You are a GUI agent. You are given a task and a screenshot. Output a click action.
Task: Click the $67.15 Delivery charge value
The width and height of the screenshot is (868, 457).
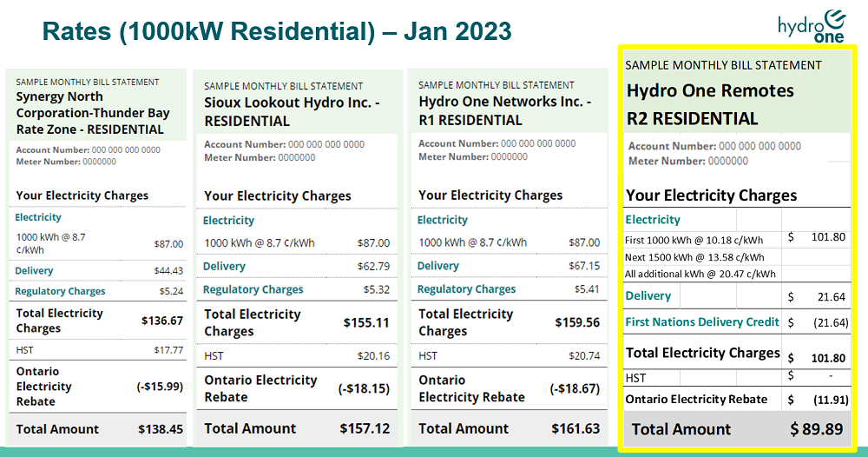coord(582,266)
